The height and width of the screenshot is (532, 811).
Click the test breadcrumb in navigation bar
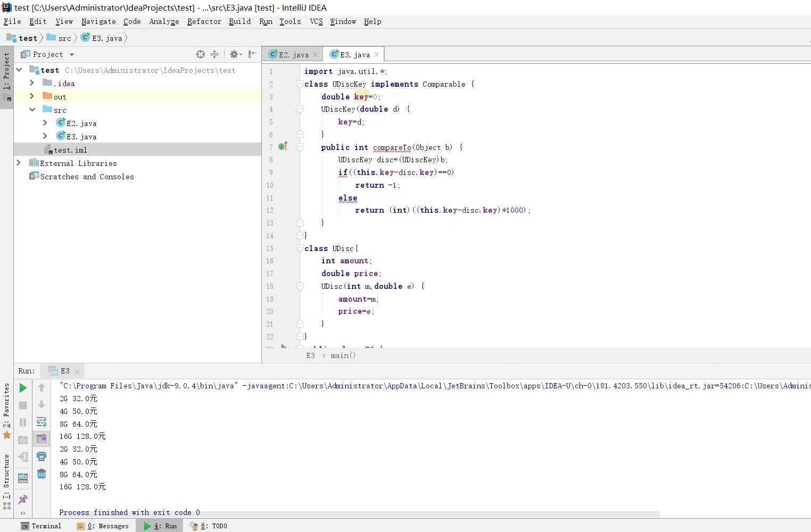(x=22, y=38)
